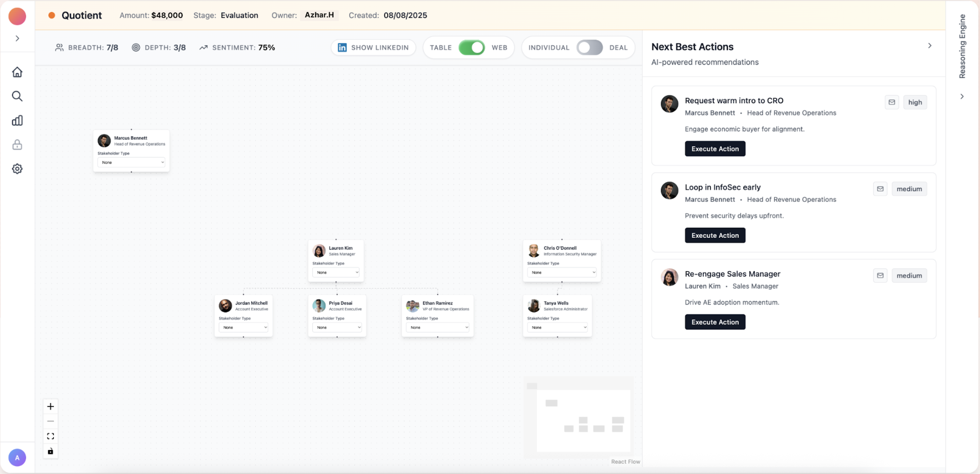Zoom in on the stakeholder canvas
Screen dimensions: 980x474
(50, 406)
